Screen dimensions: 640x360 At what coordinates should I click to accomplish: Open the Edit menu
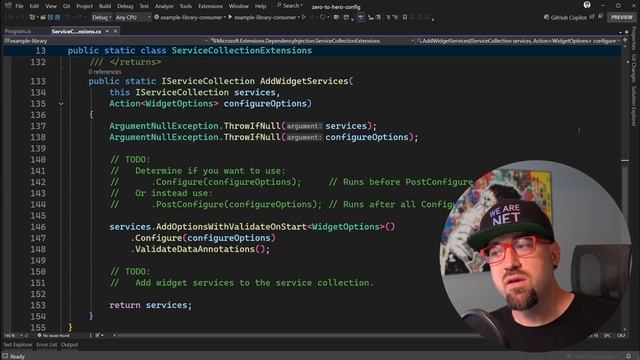pos(34,6)
